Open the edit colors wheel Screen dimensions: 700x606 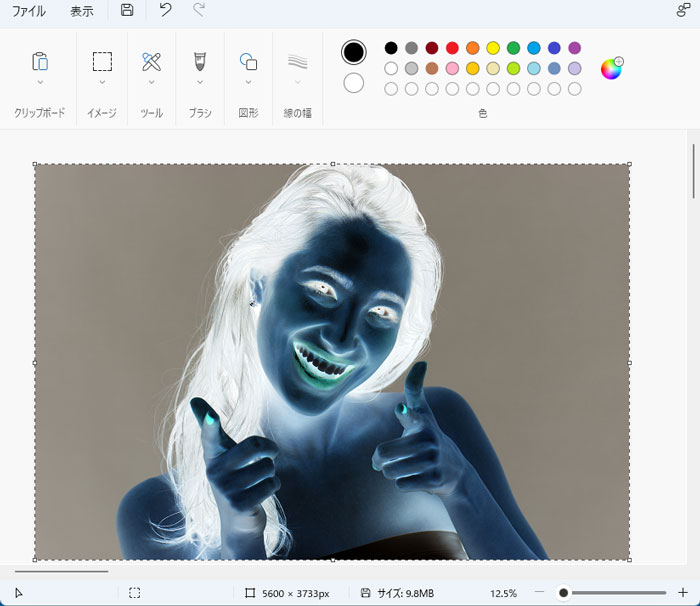(611, 69)
